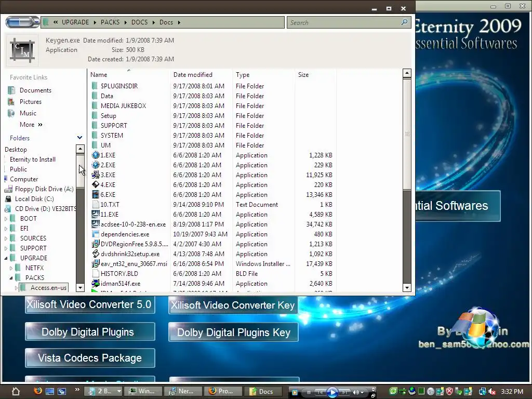Expand the SOURCES folder tree arrow

click(6, 238)
